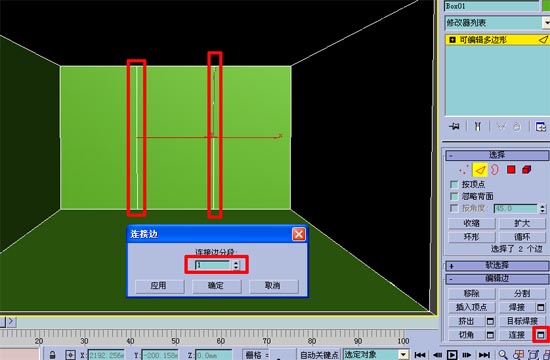Select the Vertex sub-object icon
This screenshot has height=360, width=550.
coord(463,170)
